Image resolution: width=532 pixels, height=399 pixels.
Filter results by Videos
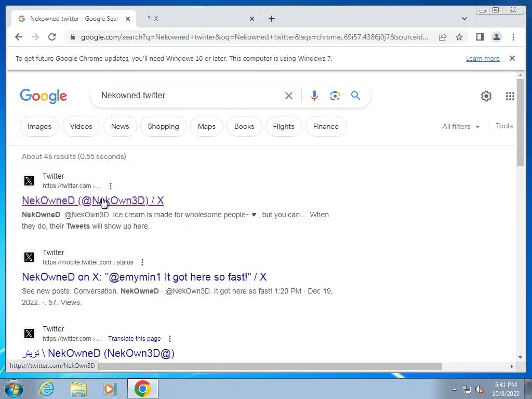[81, 127]
